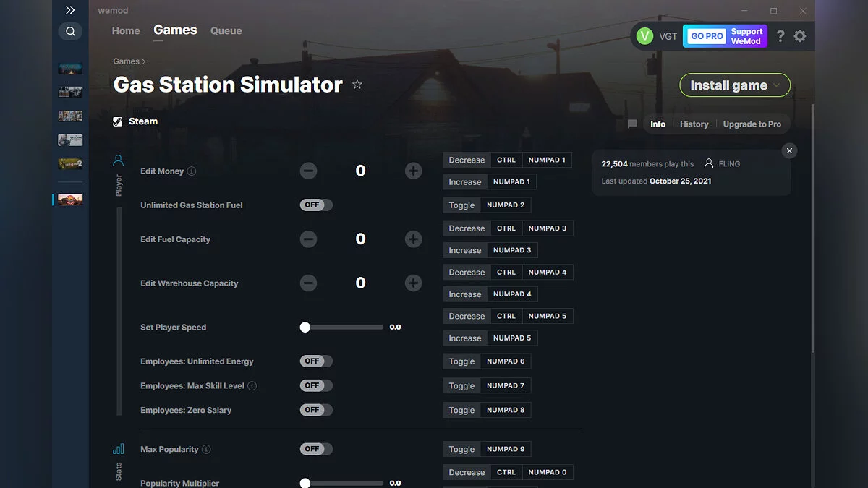
Task: Show Max Popularity info icon
Action: pos(206,450)
